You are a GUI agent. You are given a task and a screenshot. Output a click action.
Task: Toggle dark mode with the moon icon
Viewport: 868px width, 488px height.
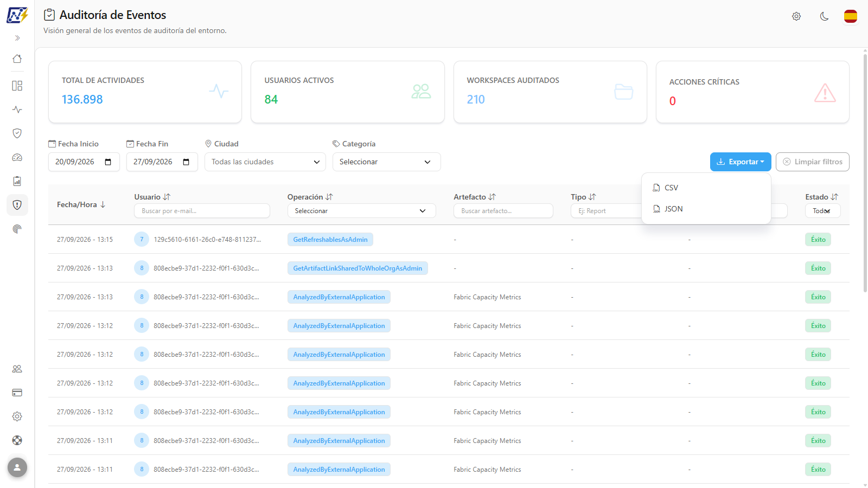tap(824, 16)
